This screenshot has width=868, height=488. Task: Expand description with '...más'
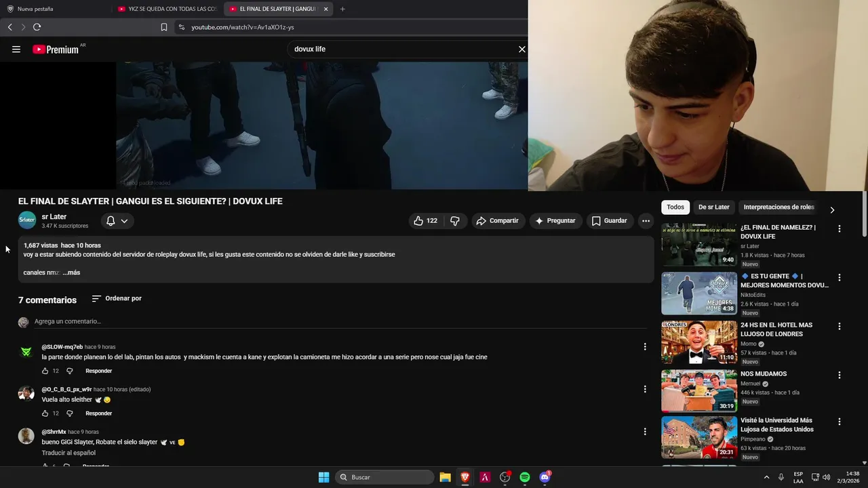point(71,272)
